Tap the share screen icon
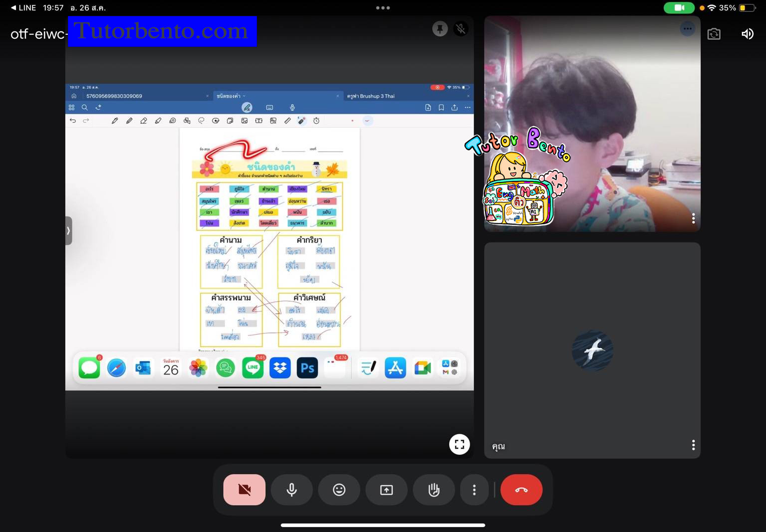The width and height of the screenshot is (766, 532). point(386,490)
